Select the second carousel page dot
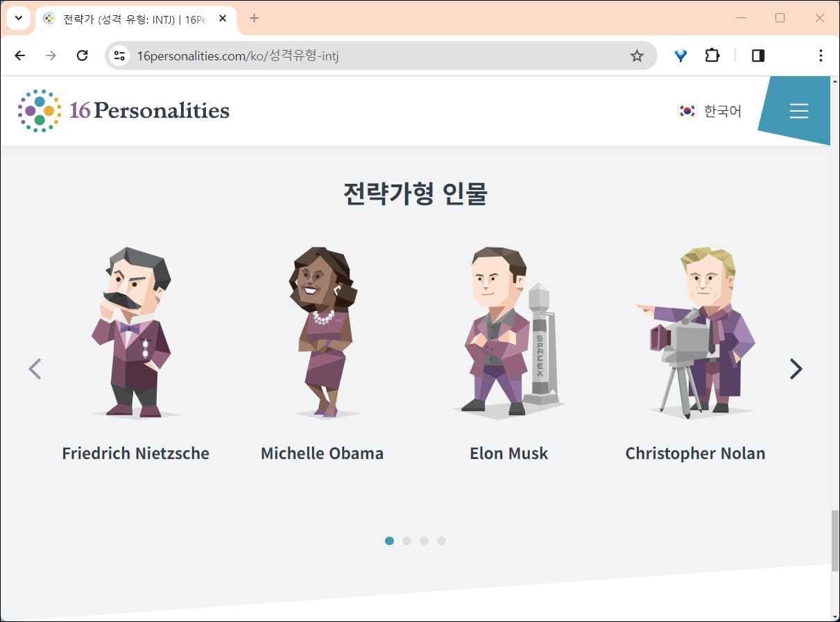Viewport: 840px width, 622px height. tap(406, 541)
